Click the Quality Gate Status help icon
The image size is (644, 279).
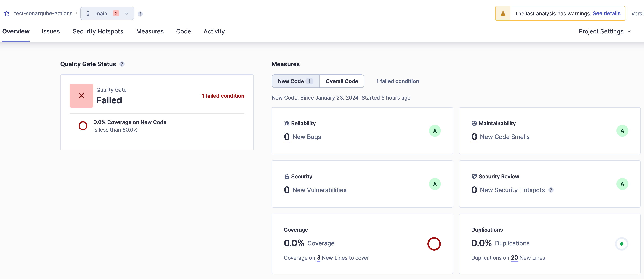[122, 64]
